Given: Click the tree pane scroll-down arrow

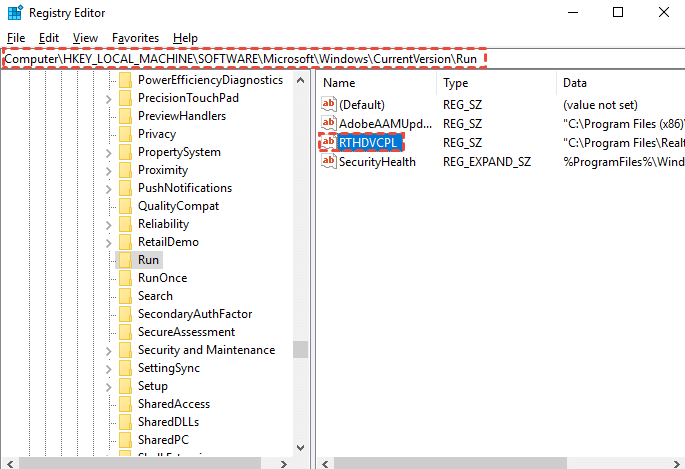Looking at the screenshot, I should tap(300, 448).
